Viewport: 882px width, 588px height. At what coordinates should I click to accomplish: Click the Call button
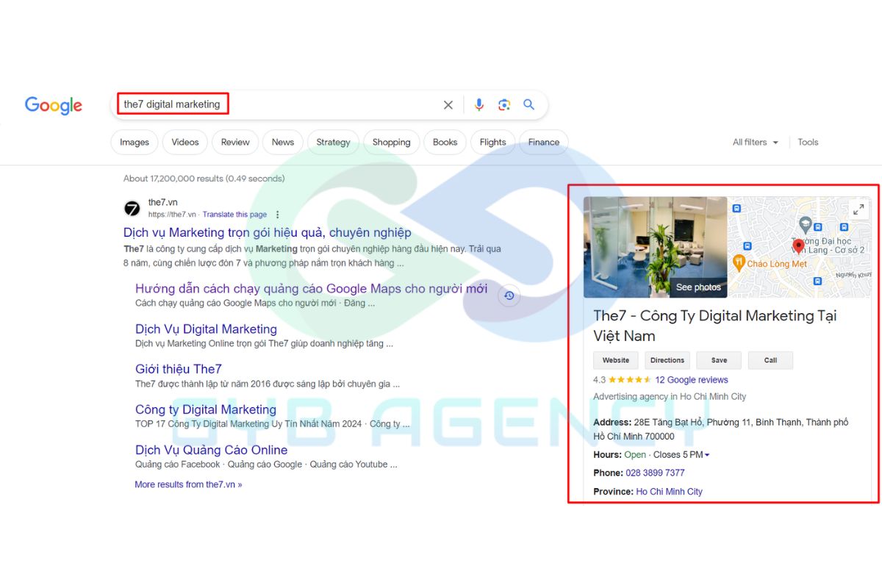tap(770, 360)
